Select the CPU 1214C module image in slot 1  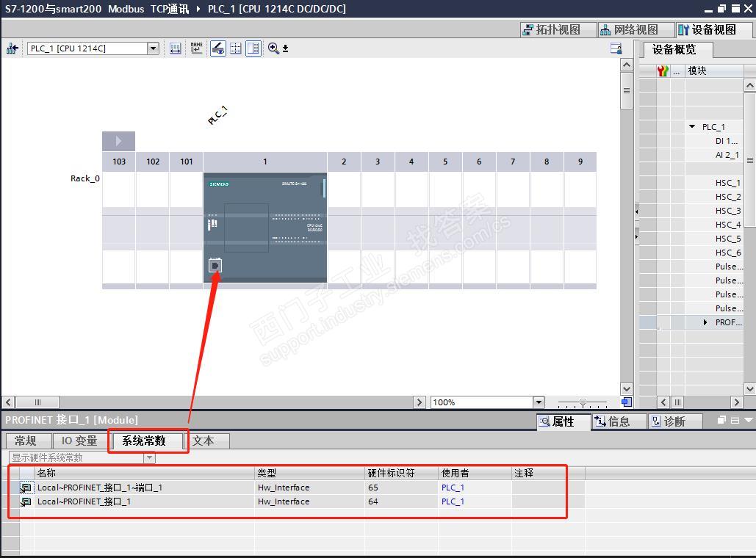pos(265,228)
